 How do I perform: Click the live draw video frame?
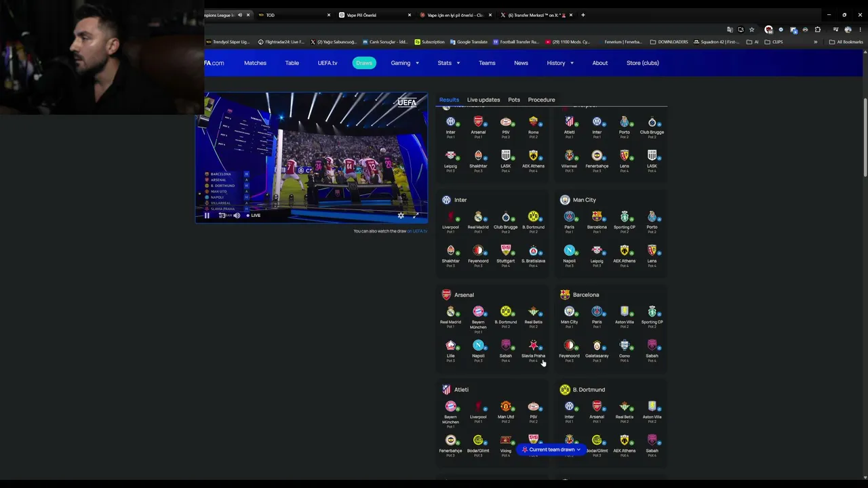coord(311,157)
